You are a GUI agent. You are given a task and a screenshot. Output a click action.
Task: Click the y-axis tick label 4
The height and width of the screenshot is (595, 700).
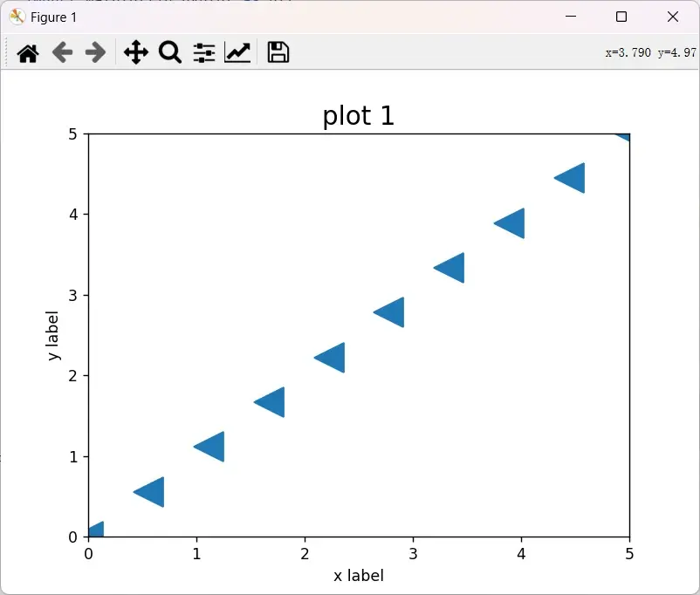pos(73,215)
